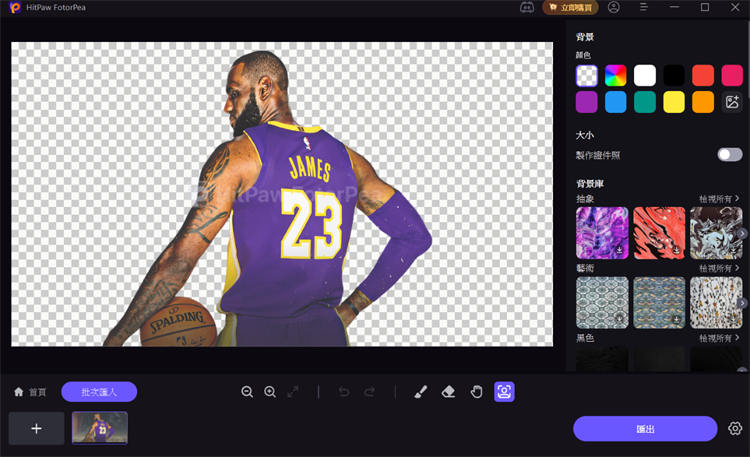The image size is (750, 457).
Task: Click the redo arrow icon
Action: tap(369, 392)
